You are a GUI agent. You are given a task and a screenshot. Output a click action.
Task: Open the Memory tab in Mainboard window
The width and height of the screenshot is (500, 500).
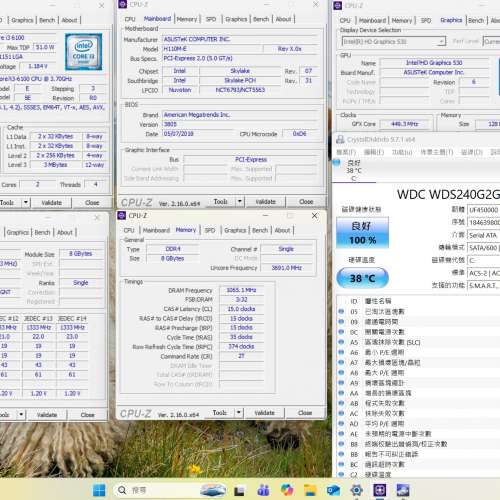[187, 19]
